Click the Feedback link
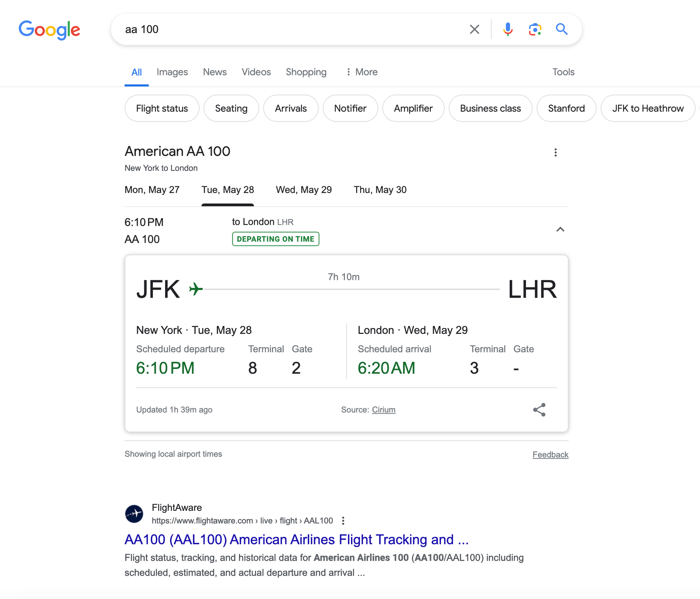This screenshot has width=700, height=599. click(x=550, y=454)
